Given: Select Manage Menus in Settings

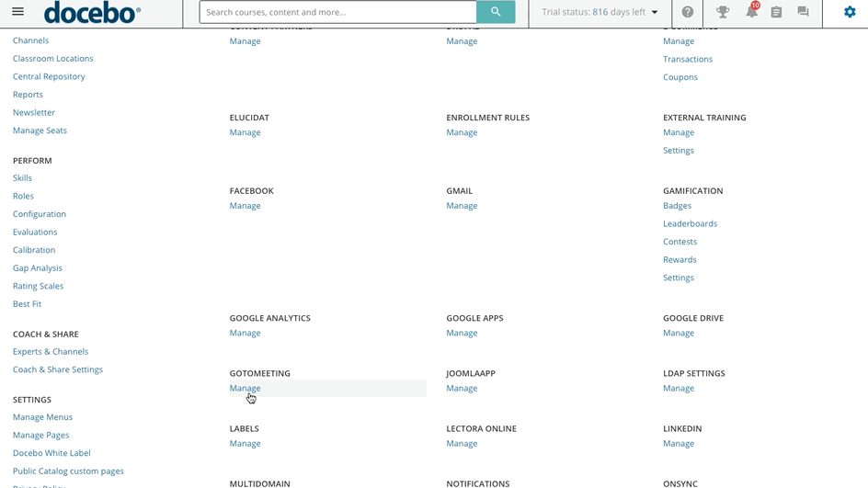Looking at the screenshot, I should tap(42, 417).
